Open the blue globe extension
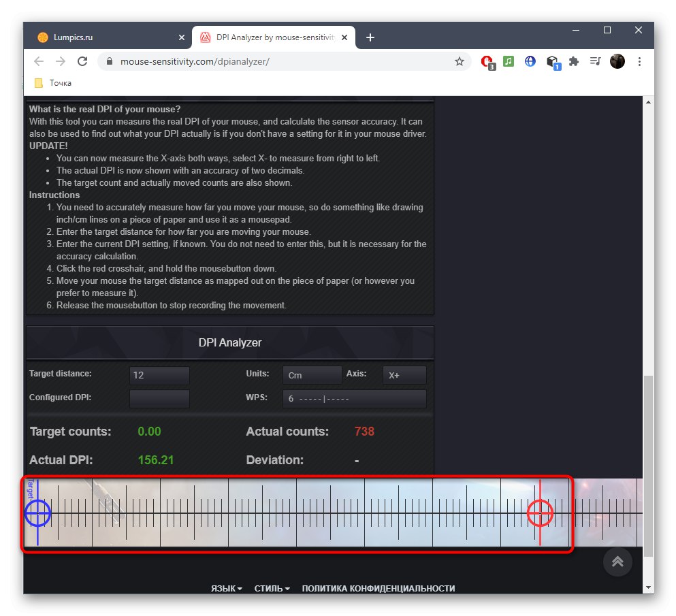676x616 pixels. coord(530,61)
